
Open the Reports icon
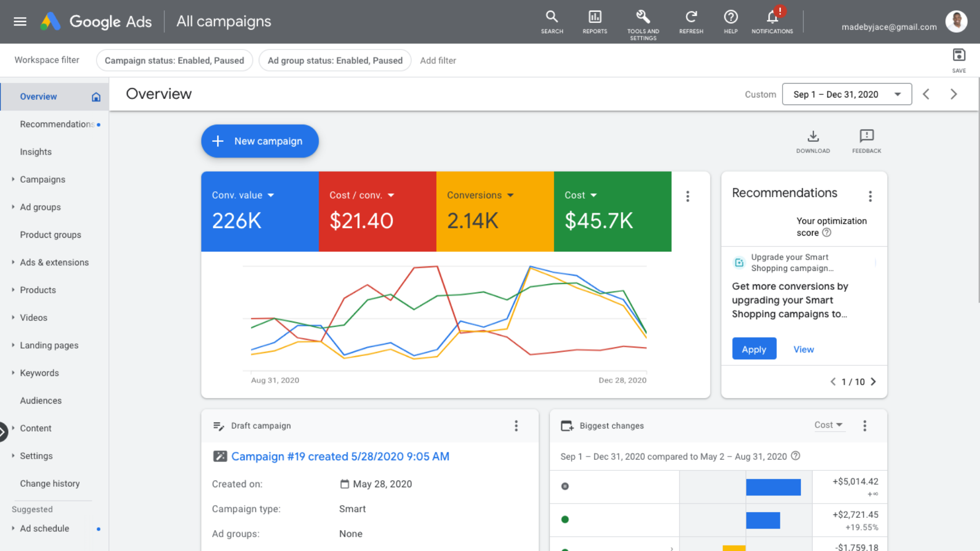pos(595,17)
